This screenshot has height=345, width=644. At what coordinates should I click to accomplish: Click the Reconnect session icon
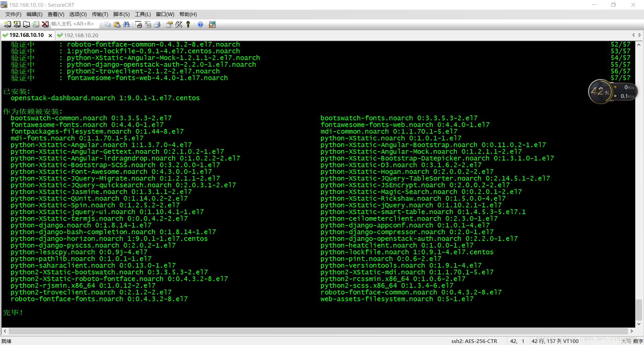tap(36, 24)
